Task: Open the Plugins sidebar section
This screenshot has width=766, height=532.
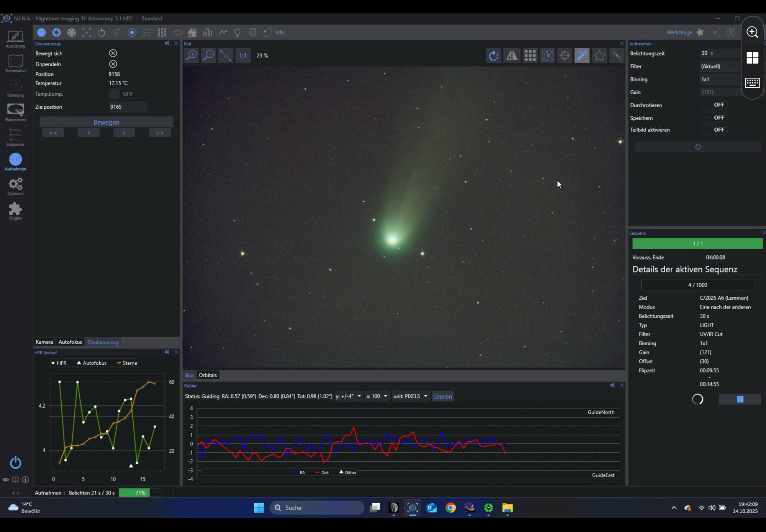Action: (15, 211)
